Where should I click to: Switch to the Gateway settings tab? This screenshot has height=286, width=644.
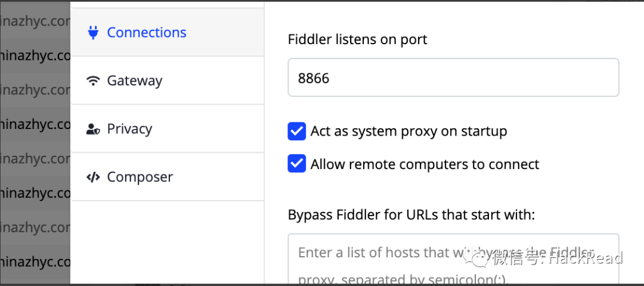pyautogui.click(x=135, y=81)
